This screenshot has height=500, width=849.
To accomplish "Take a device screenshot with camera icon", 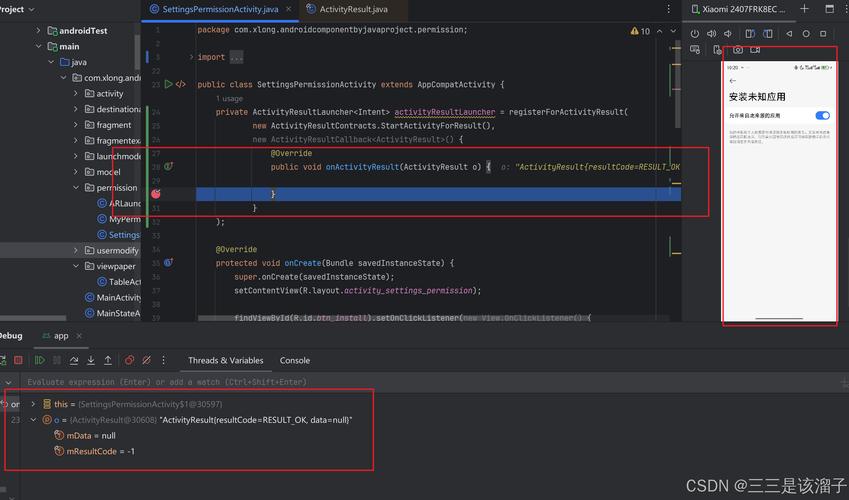I will [738, 50].
